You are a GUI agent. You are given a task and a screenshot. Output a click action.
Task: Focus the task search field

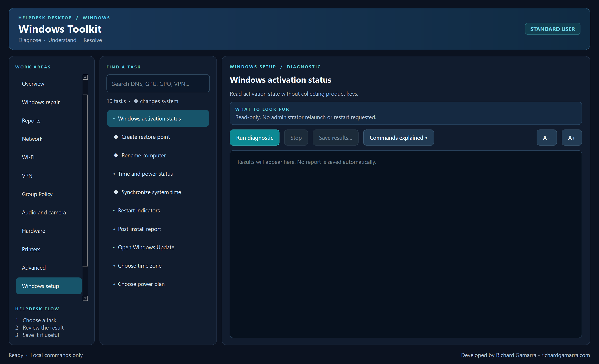tap(158, 83)
